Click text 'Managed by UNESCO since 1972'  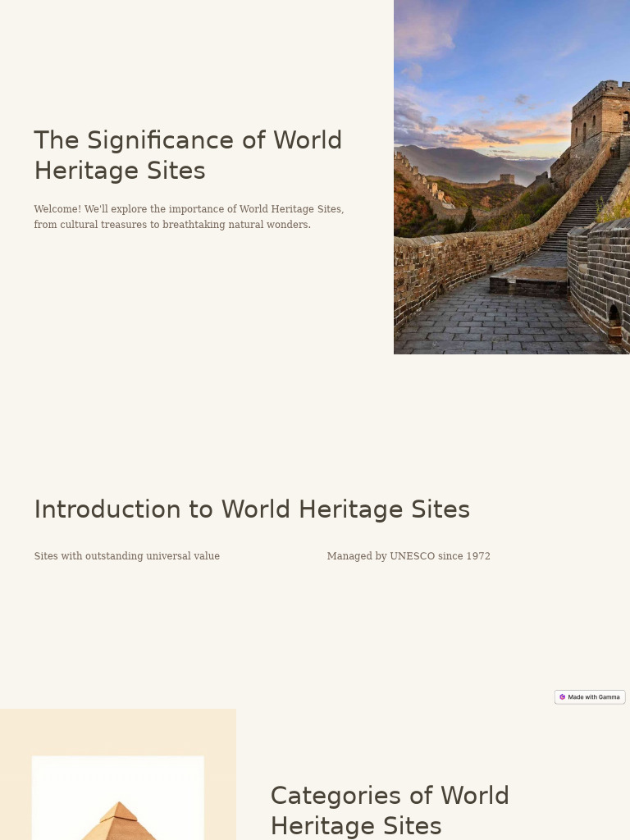409,556
